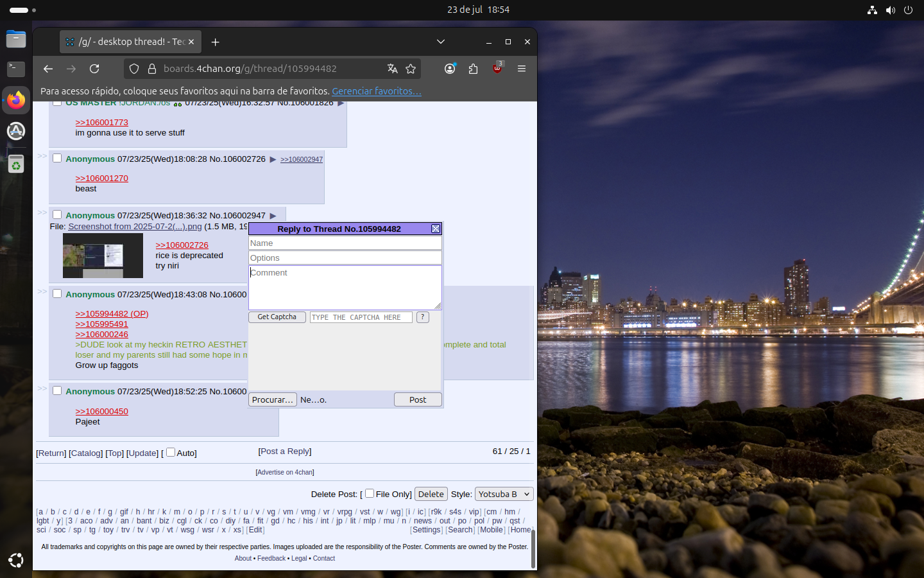
Task: Open the translate page icon in address bar
Action: (393, 69)
